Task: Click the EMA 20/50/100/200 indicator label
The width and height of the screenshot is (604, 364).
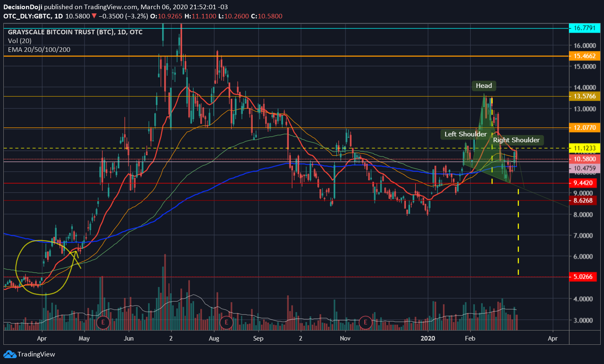Action: tap(39, 50)
